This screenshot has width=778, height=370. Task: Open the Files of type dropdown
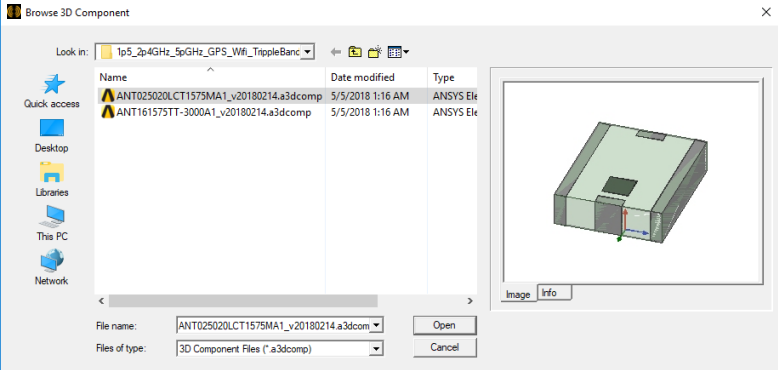377,349
